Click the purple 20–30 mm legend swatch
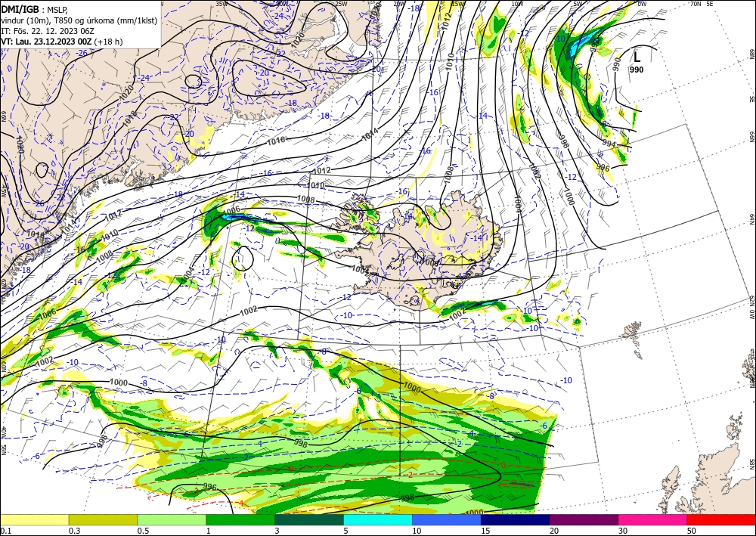This screenshot has width=756, height=536. pos(584,519)
